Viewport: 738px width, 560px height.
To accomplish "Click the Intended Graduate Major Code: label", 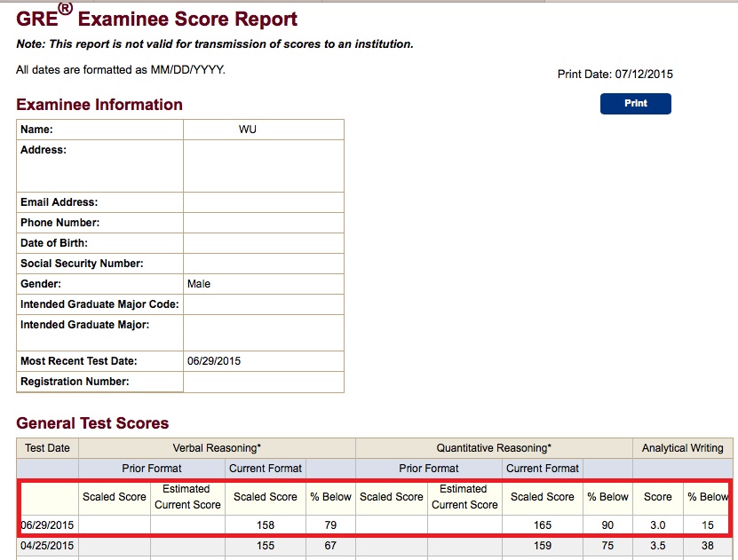I will (99, 304).
